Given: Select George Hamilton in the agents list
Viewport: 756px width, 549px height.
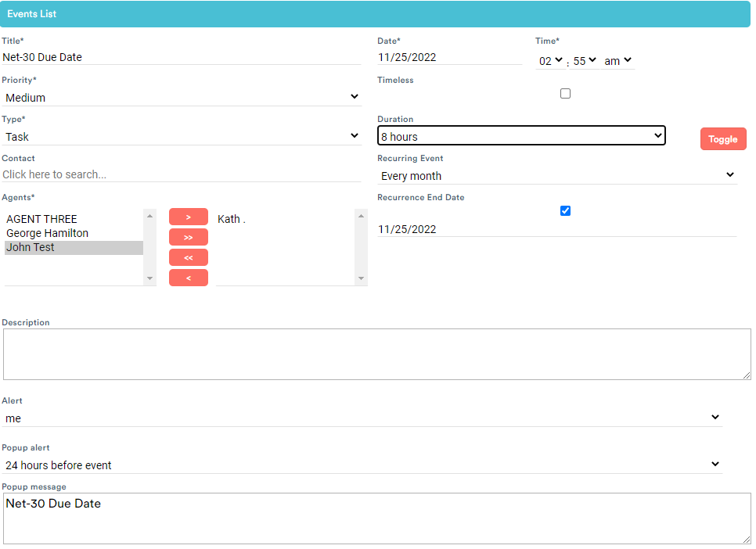Looking at the screenshot, I should pos(47,232).
